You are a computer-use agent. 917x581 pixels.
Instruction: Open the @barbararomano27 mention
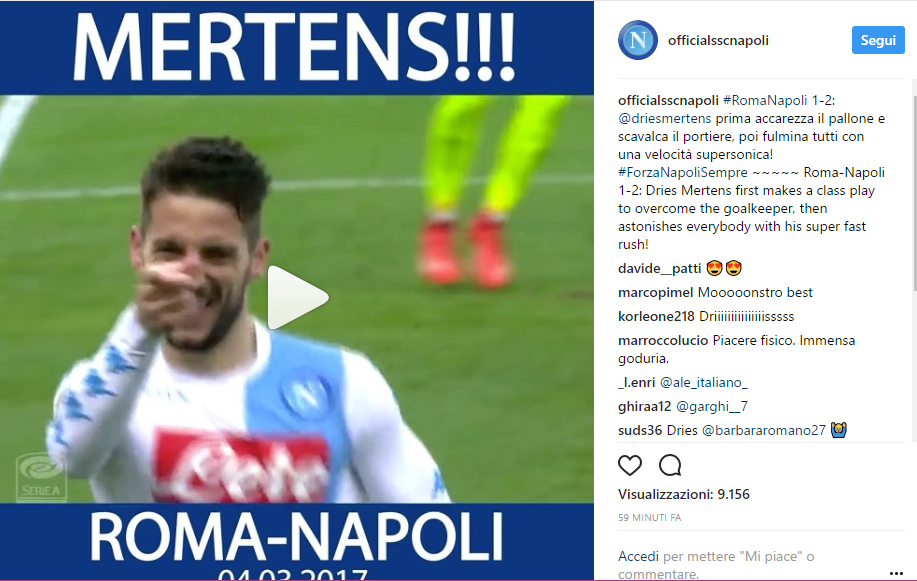point(763,431)
